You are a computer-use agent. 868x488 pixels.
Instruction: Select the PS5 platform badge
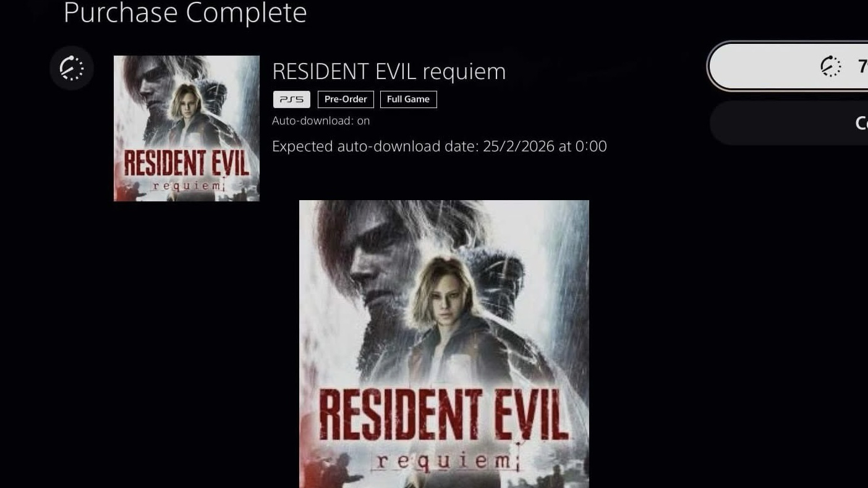coord(292,99)
